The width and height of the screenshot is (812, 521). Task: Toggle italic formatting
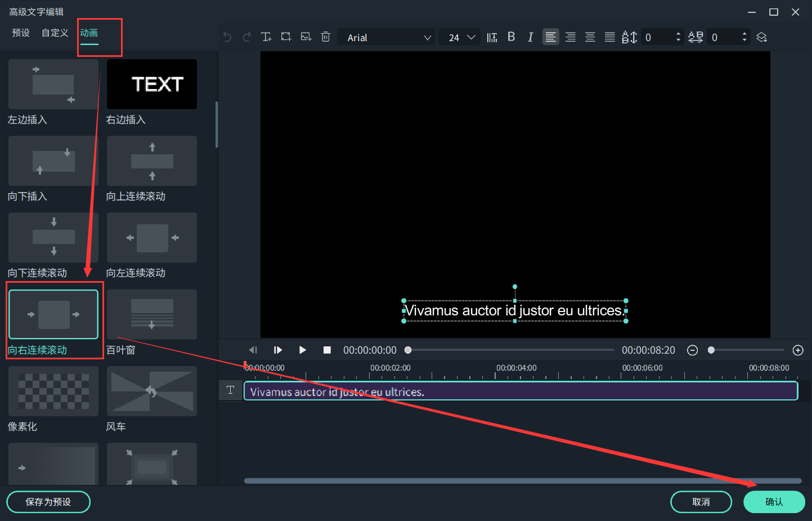pyautogui.click(x=530, y=37)
